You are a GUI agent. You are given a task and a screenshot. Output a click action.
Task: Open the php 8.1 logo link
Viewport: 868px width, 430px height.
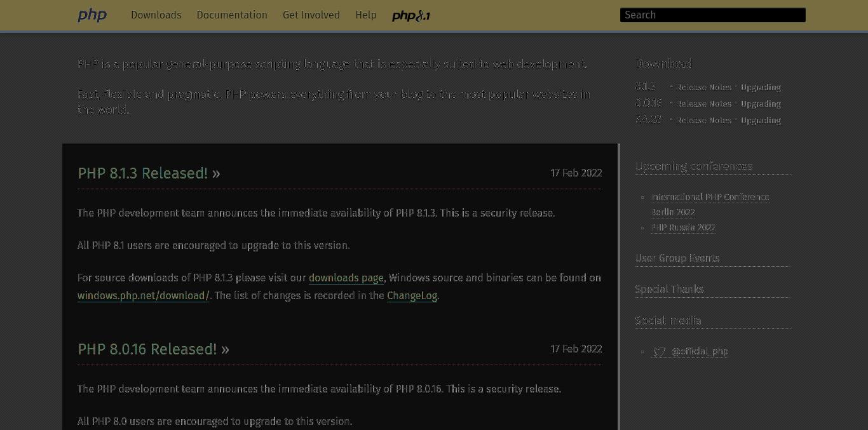pyautogui.click(x=411, y=15)
